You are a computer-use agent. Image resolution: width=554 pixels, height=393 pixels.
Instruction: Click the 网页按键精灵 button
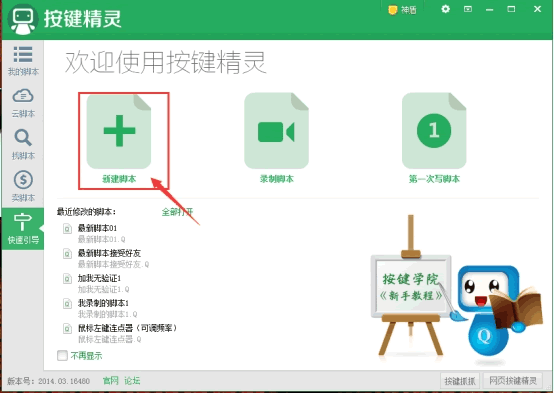click(x=513, y=381)
